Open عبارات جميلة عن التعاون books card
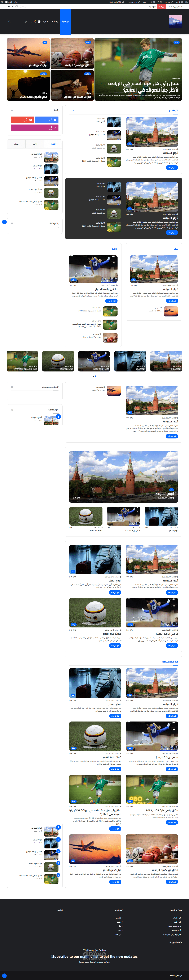 [x=72, y=85]
